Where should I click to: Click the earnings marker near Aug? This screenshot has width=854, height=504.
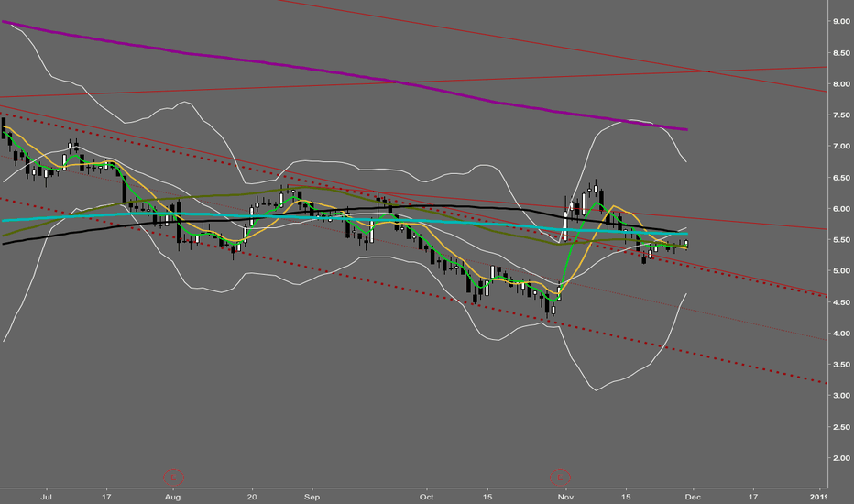coord(174,477)
